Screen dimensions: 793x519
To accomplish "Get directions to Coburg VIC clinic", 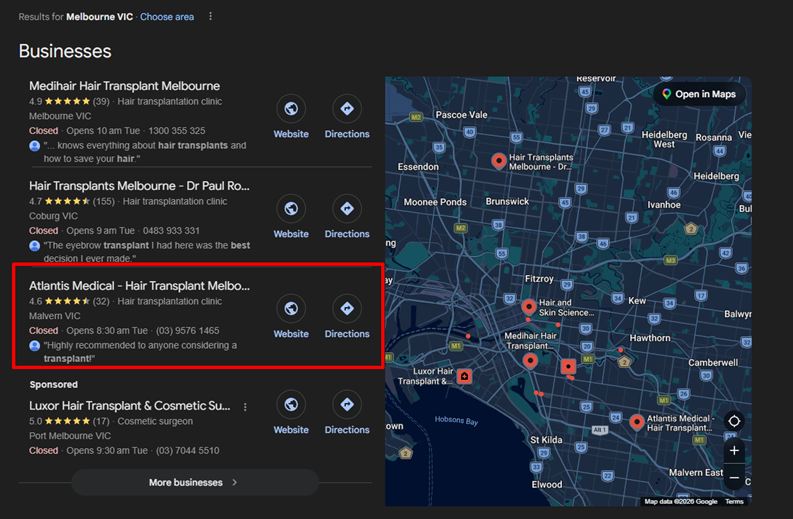I will pyautogui.click(x=347, y=209).
